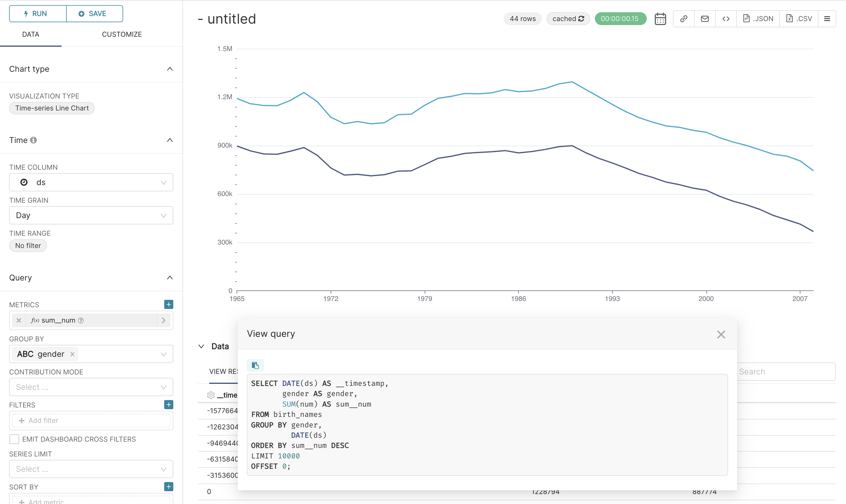Image resolution: width=846 pixels, height=504 pixels.
Task: Refresh the cached query results
Action: coord(581,19)
